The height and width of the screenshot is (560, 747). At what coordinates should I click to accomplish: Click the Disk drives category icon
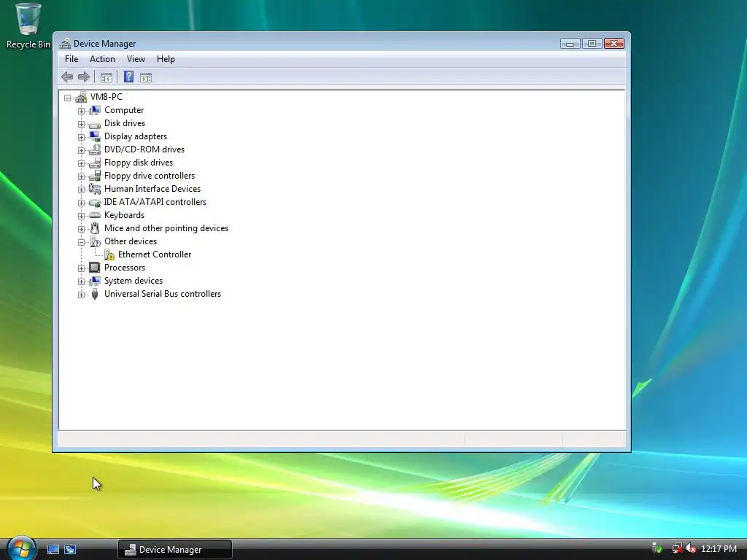click(x=95, y=124)
